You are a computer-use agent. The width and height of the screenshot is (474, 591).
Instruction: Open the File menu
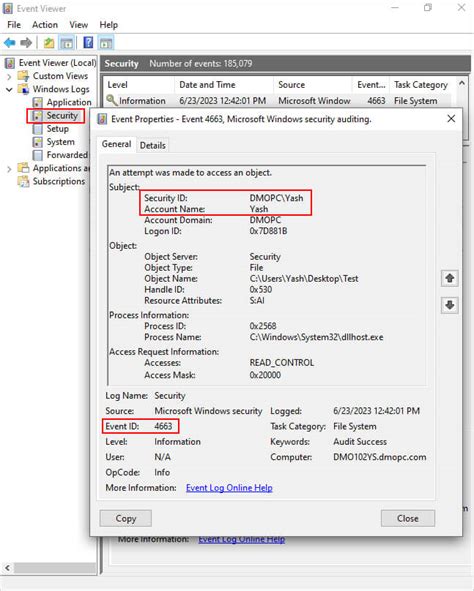pyautogui.click(x=14, y=25)
